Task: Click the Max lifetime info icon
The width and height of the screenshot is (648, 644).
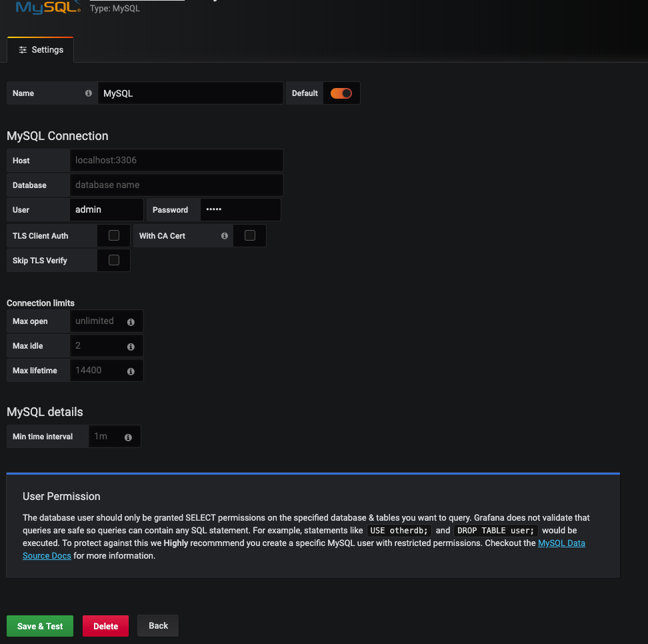Action: click(x=131, y=371)
